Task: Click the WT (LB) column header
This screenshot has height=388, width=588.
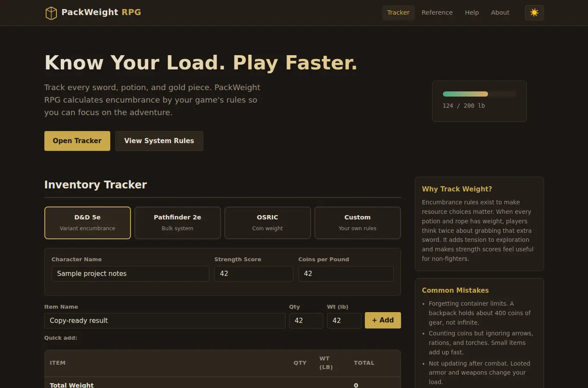Action: coord(326,363)
